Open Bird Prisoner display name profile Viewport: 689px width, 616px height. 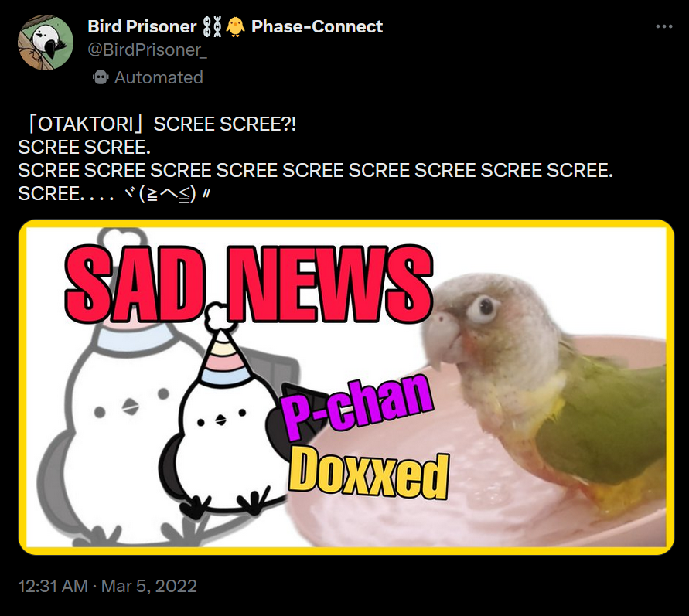coord(142,27)
